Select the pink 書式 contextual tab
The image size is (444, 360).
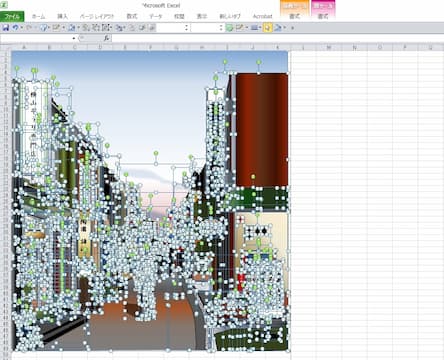coord(323,16)
